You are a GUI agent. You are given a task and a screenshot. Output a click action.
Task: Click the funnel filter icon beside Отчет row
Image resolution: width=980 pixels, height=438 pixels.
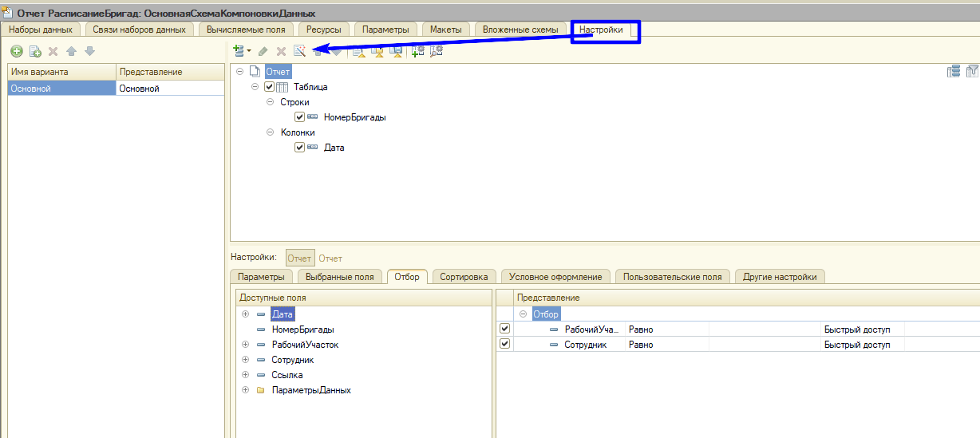(x=972, y=72)
